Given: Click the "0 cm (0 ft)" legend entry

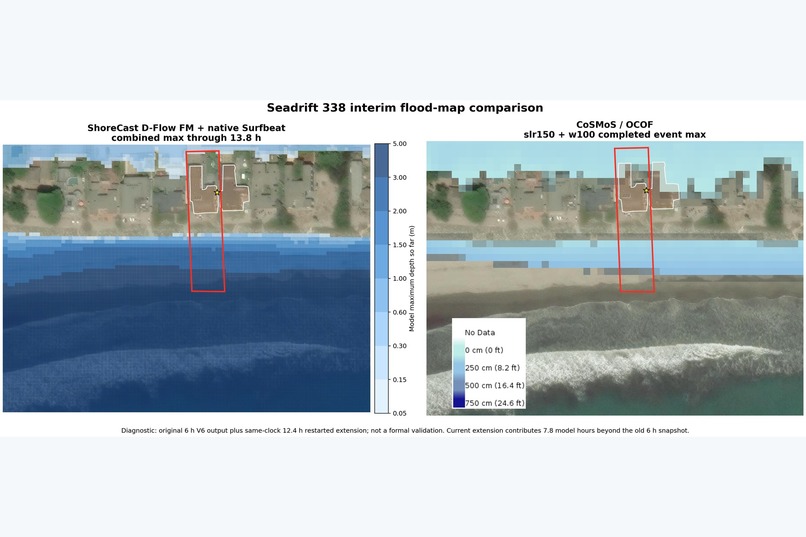Looking at the screenshot, I should [484, 350].
